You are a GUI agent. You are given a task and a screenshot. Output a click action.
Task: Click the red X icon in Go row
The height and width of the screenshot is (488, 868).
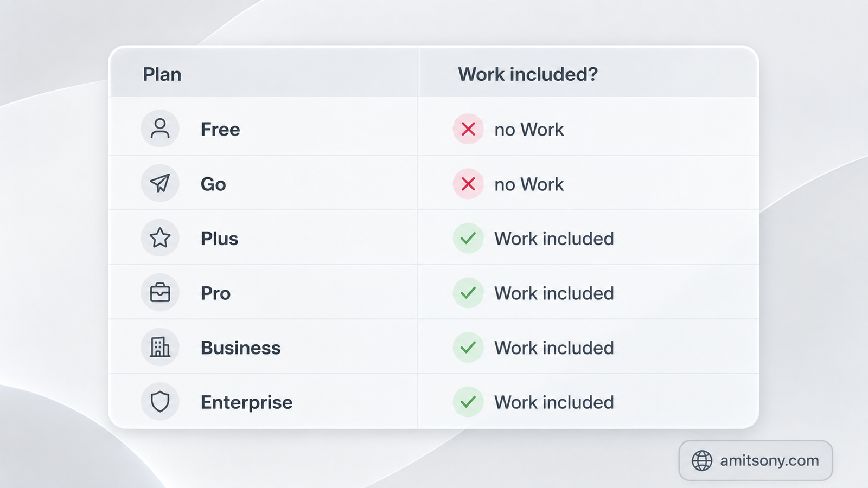(x=468, y=184)
